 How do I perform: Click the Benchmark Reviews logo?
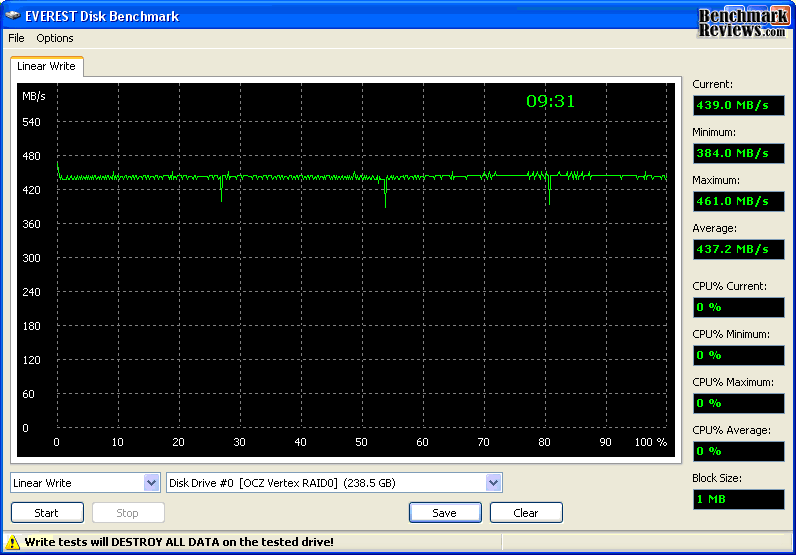[x=741, y=22]
